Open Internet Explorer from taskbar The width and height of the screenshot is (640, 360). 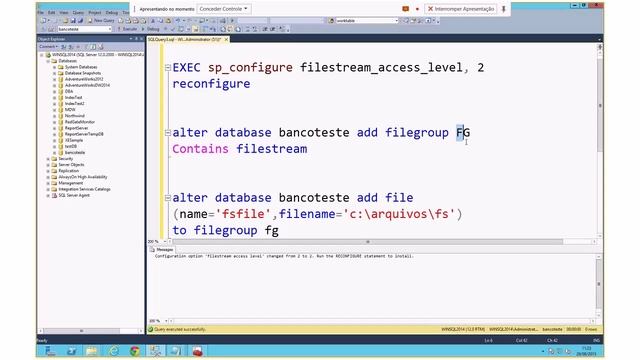coord(113,350)
